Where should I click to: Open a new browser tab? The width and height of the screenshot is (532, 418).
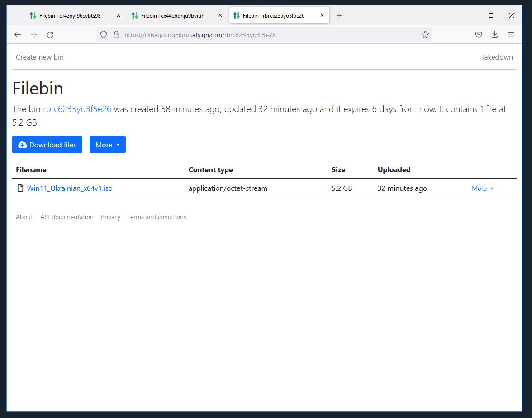[339, 16]
